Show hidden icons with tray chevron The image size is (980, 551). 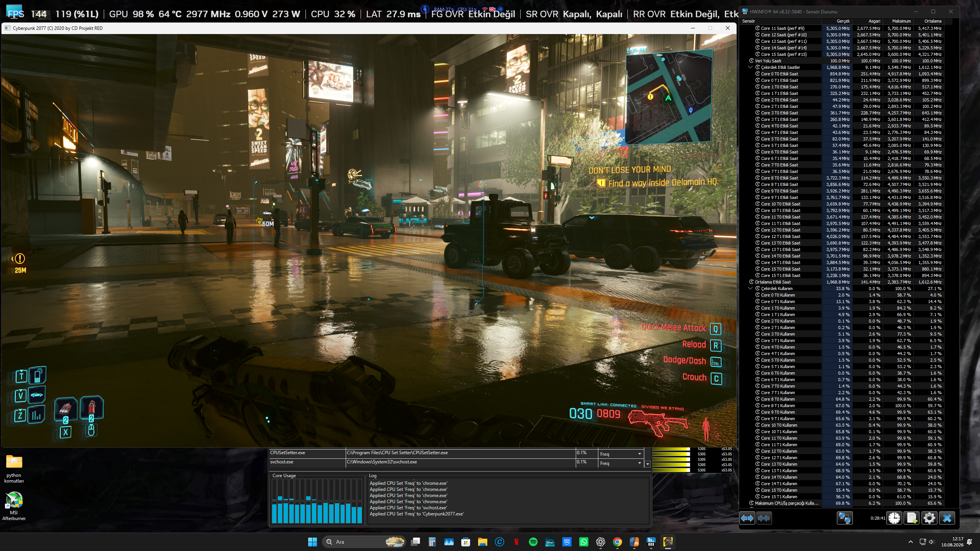click(911, 542)
